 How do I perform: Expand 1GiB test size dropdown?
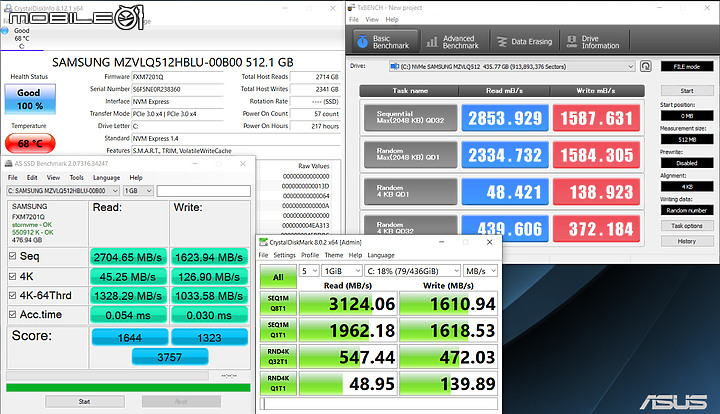342,271
